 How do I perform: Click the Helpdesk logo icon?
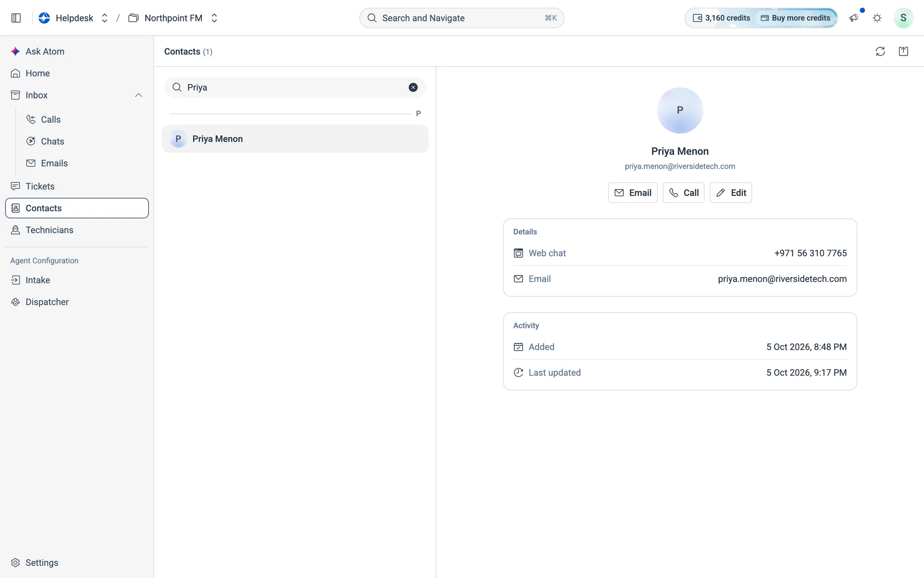[44, 18]
